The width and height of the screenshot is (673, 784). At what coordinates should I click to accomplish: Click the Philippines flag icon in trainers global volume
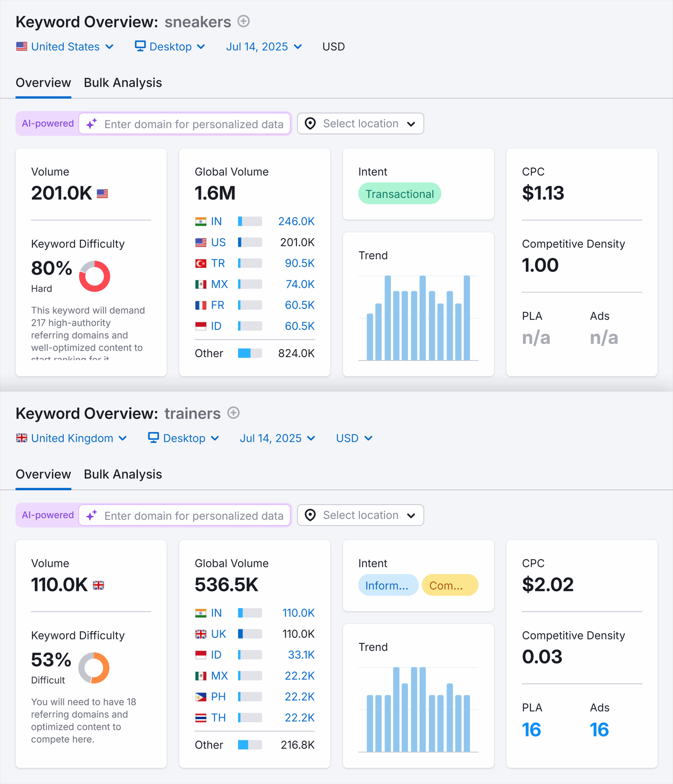(x=200, y=697)
